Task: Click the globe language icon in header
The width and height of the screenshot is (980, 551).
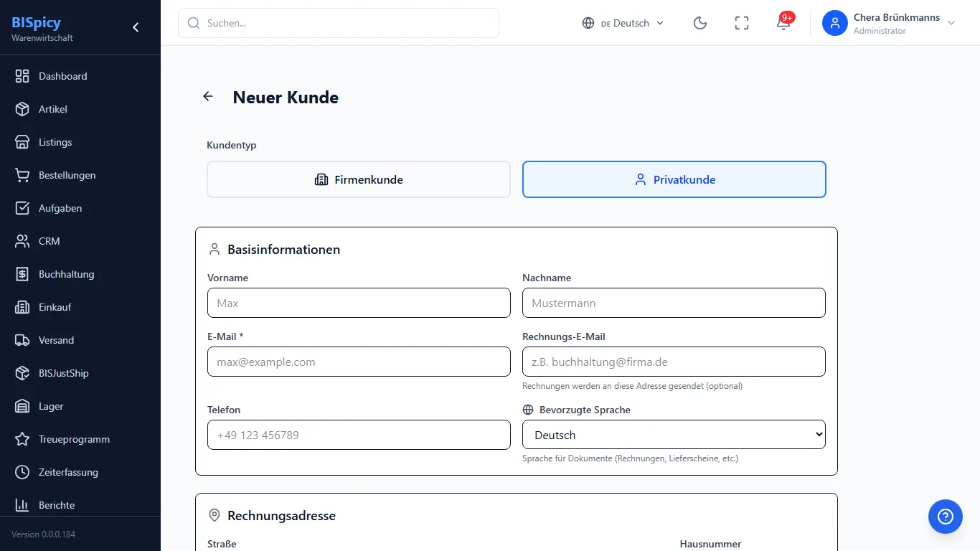Action: (x=588, y=23)
